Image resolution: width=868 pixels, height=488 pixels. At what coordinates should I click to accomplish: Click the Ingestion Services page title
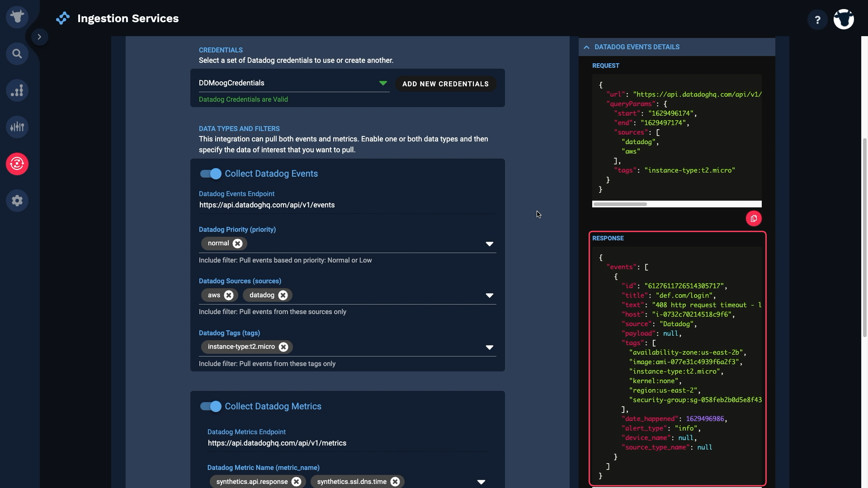point(128,19)
